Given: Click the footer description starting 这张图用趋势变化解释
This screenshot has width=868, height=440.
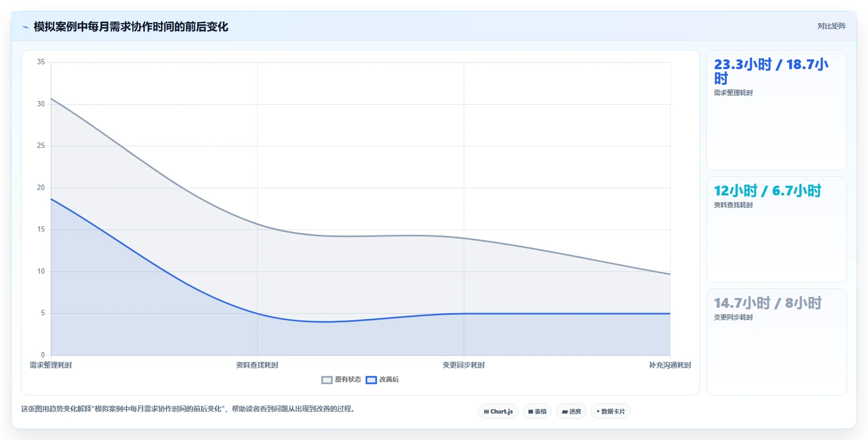Looking at the screenshot, I should coord(189,409).
